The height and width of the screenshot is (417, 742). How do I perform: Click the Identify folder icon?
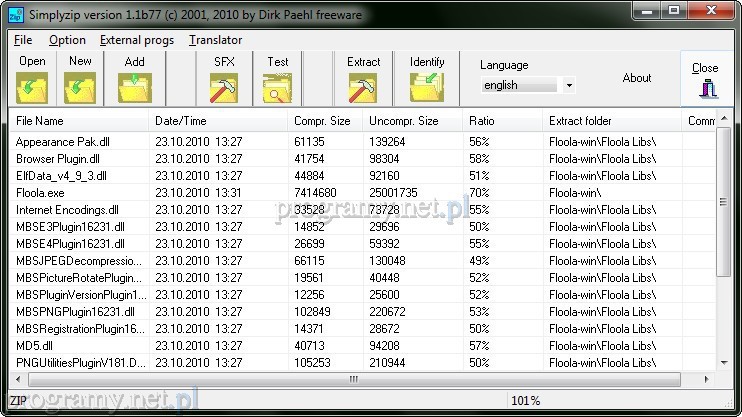[x=427, y=88]
